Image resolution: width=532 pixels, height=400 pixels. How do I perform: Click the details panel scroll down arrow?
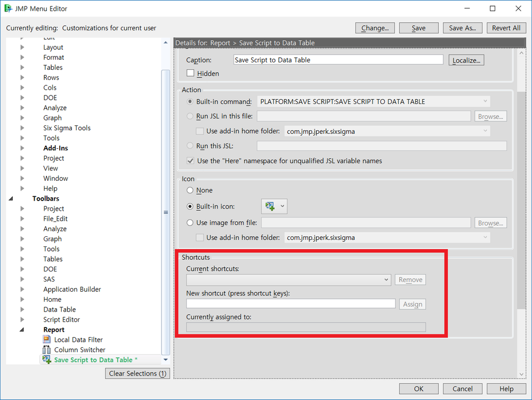(521, 374)
